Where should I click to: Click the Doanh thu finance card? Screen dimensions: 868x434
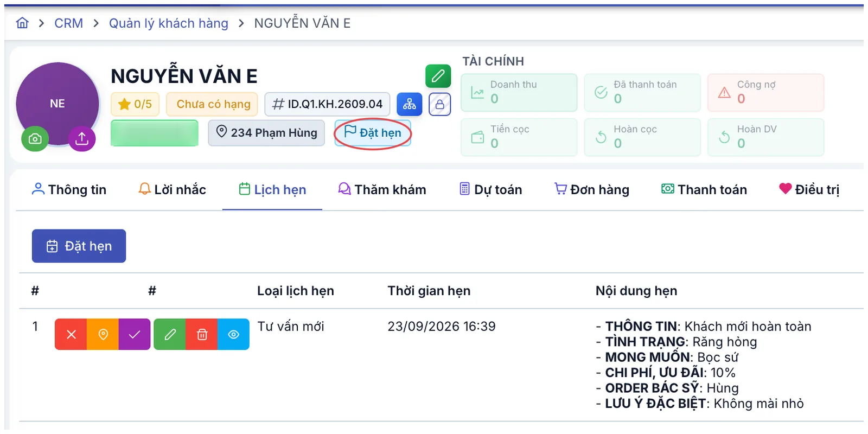(519, 93)
